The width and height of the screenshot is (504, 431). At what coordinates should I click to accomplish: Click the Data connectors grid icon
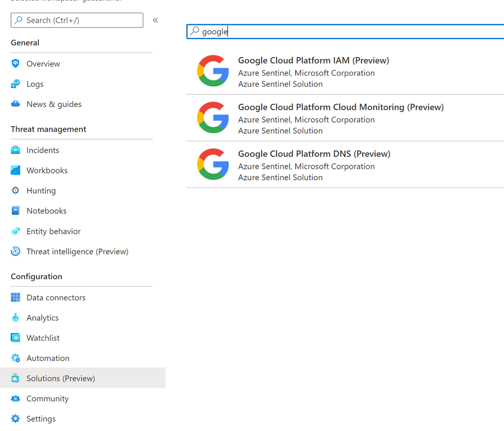click(16, 297)
